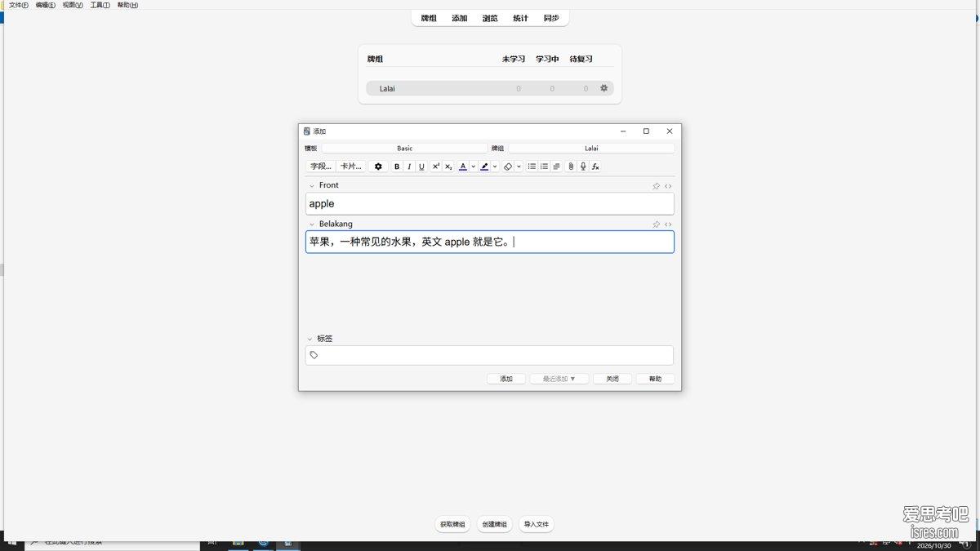Open the Lalai deck options gear
Image resolution: width=980 pixels, height=551 pixels.
coord(604,88)
